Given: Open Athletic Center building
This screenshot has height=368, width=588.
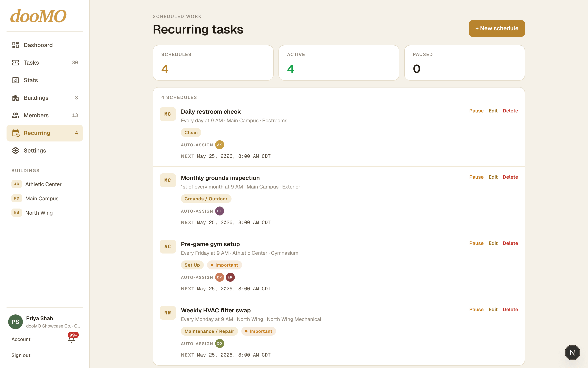Looking at the screenshot, I should coord(45,184).
